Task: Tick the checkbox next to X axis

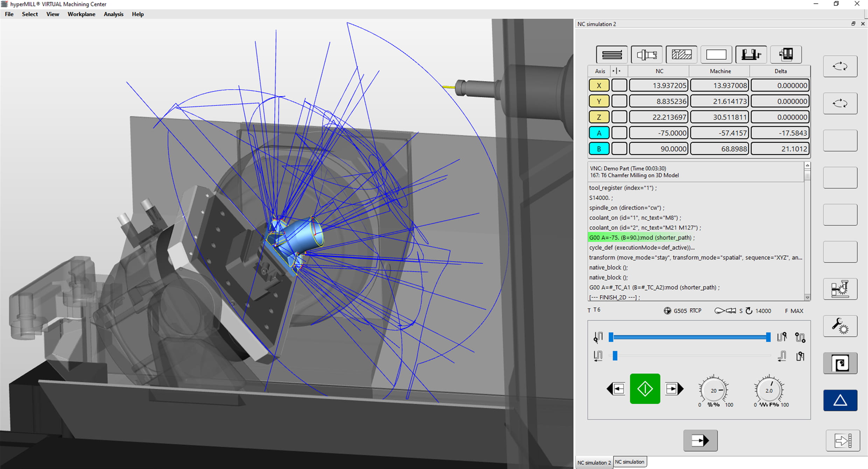Action: pyautogui.click(x=619, y=85)
